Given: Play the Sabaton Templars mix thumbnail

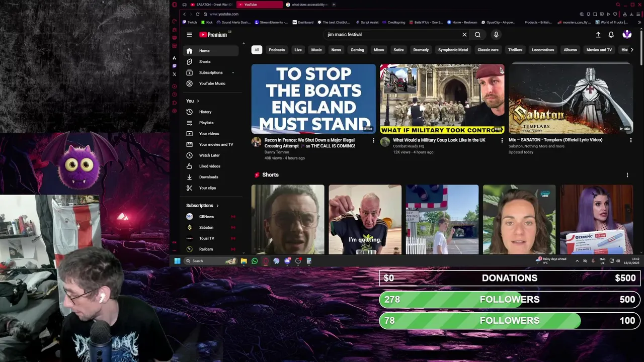Looking at the screenshot, I should click(571, 99).
